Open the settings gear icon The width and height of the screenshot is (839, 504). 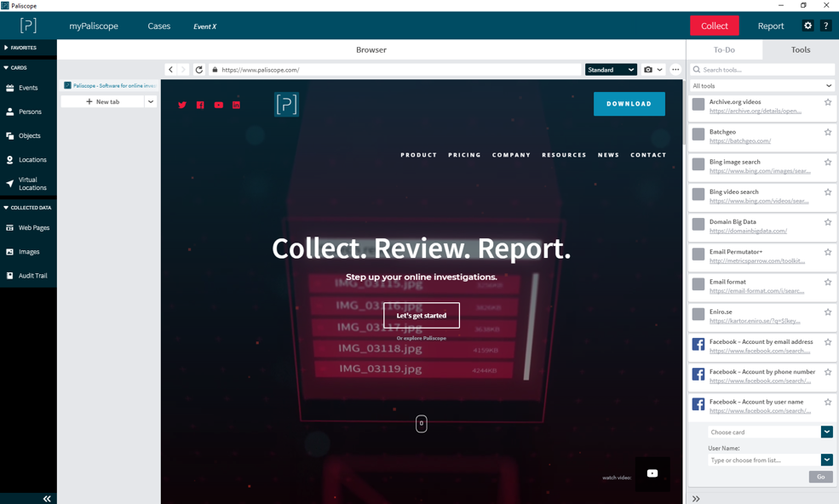point(807,26)
